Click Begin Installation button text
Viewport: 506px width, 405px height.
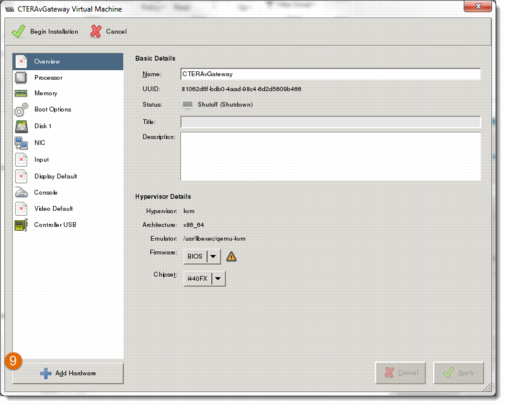pos(54,32)
